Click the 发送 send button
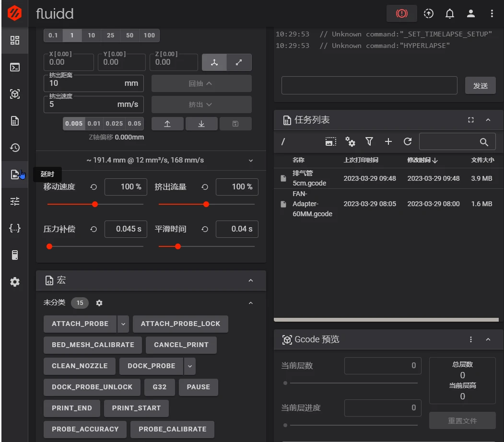 (480, 85)
